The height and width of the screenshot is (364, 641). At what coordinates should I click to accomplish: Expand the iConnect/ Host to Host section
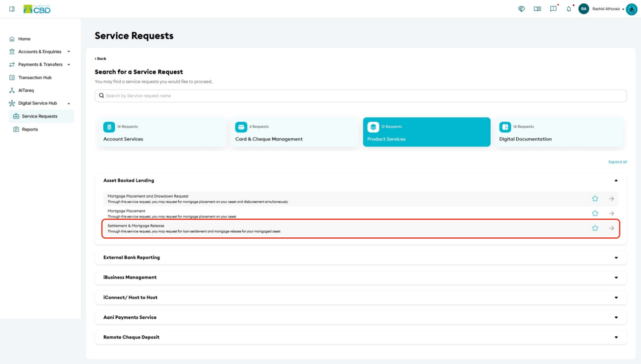(x=616, y=298)
